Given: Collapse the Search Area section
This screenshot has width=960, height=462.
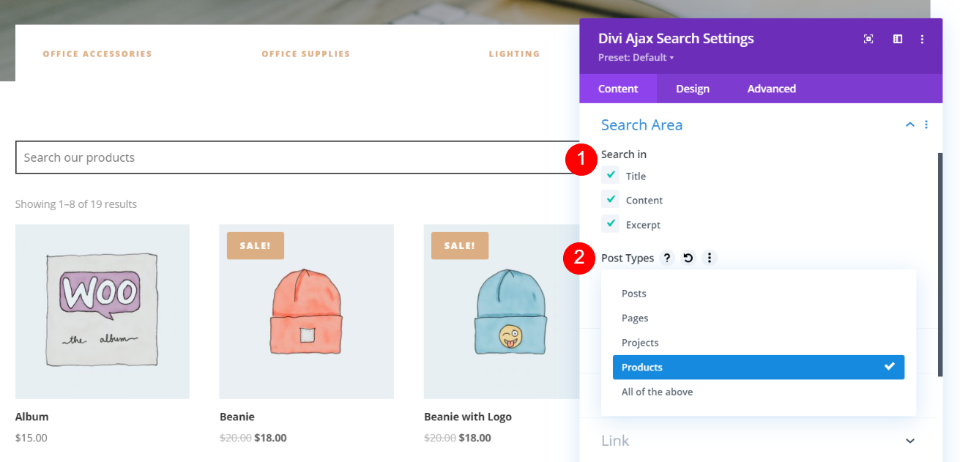Looking at the screenshot, I should coord(909,125).
